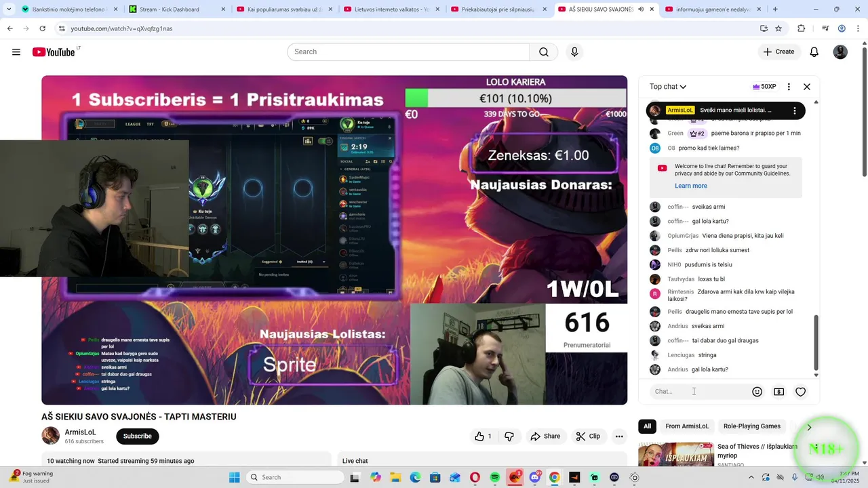Click the Clip button

[x=589, y=436]
